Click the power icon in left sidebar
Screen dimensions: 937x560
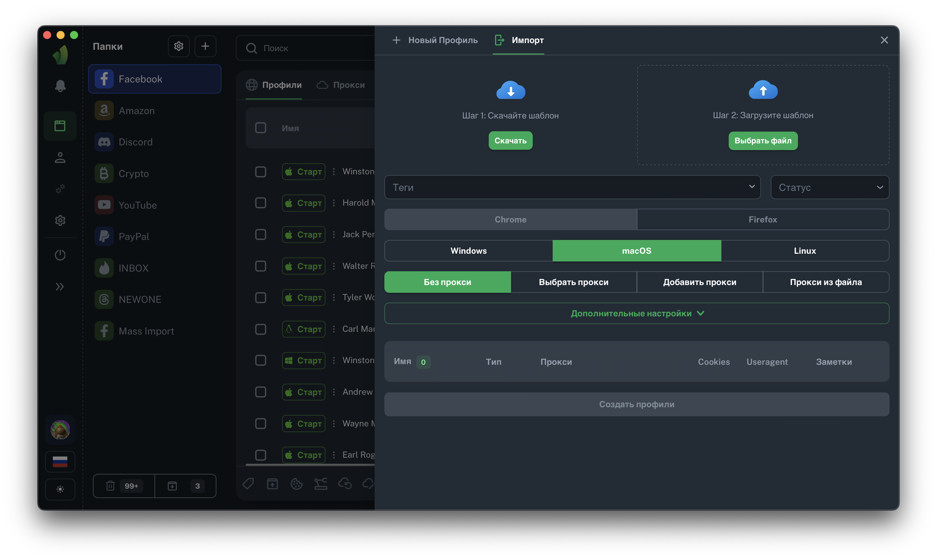pyautogui.click(x=60, y=255)
